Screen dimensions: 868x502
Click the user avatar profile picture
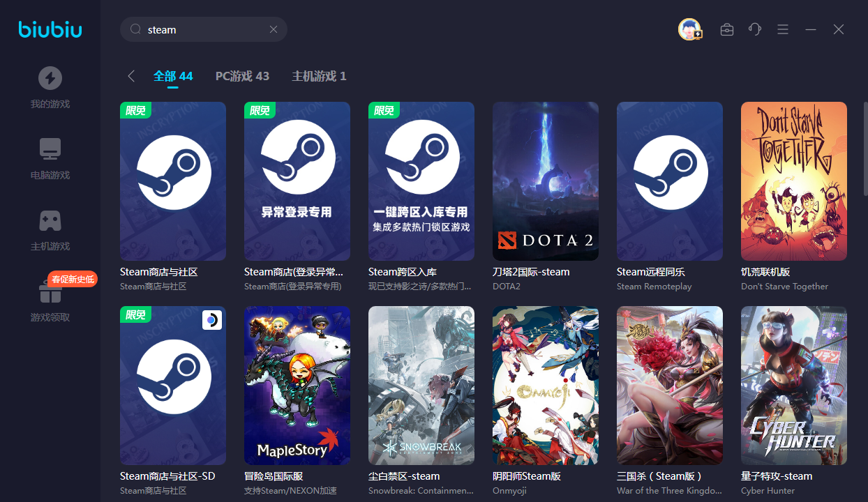point(689,29)
